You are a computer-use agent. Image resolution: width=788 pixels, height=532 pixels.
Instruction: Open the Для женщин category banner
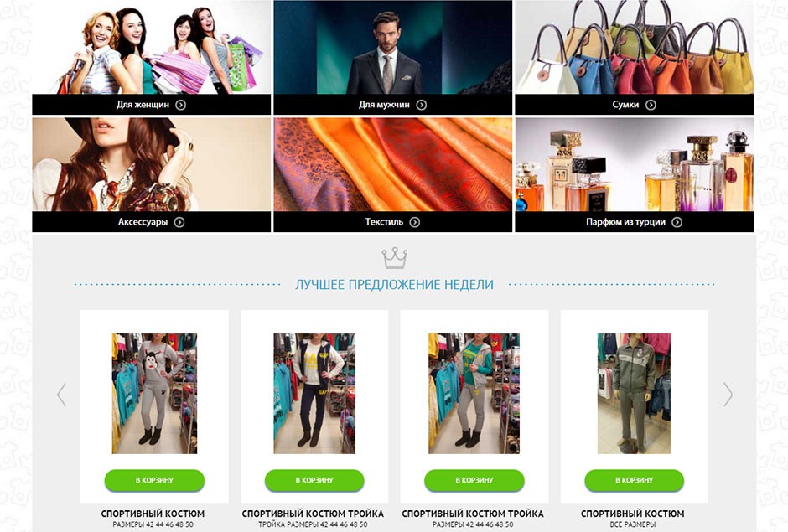point(151,57)
